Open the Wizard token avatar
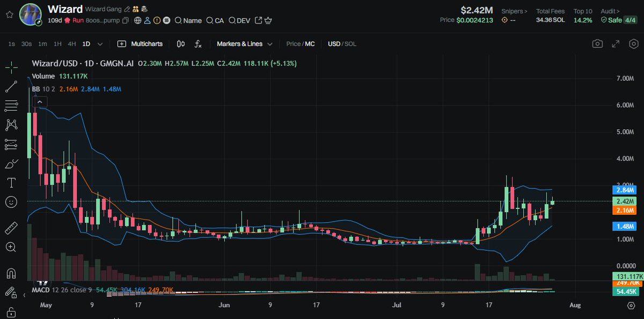The width and height of the screenshot is (644, 319). [x=31, y=14]
